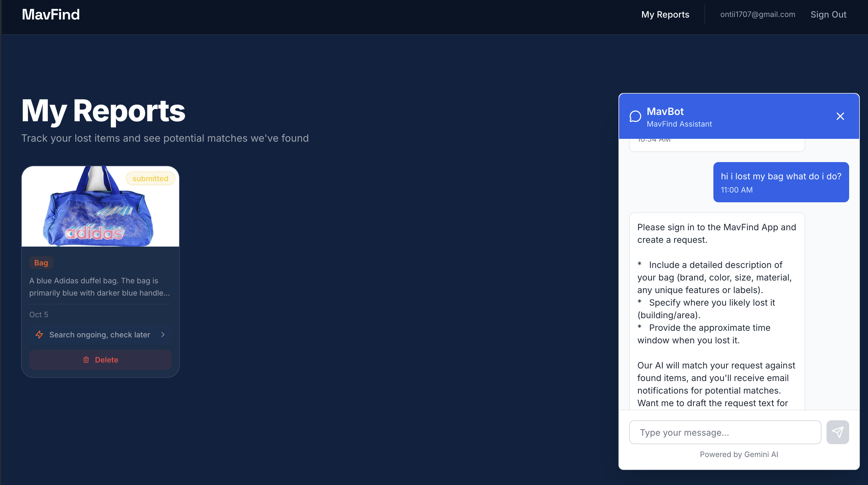Click the MavBot chat bubble icon
Image resolution: width=868 pixels, height=485 pixels.
(x=635, y=117)
